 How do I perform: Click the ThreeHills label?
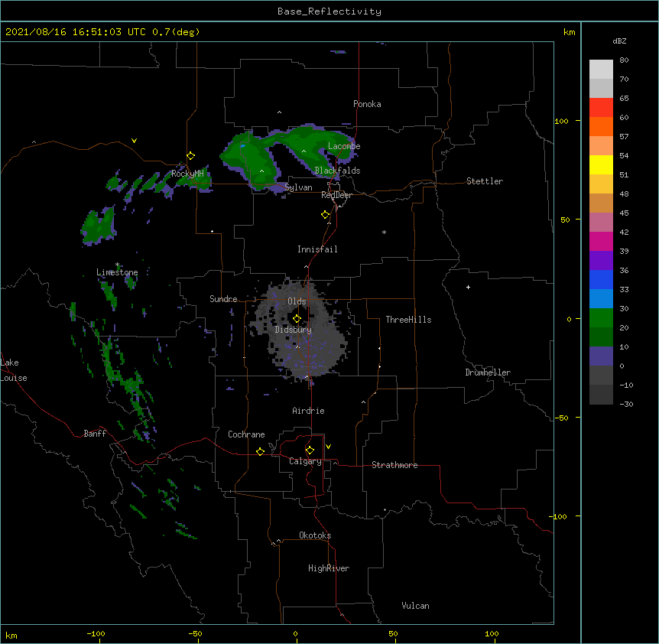(408, 320)
